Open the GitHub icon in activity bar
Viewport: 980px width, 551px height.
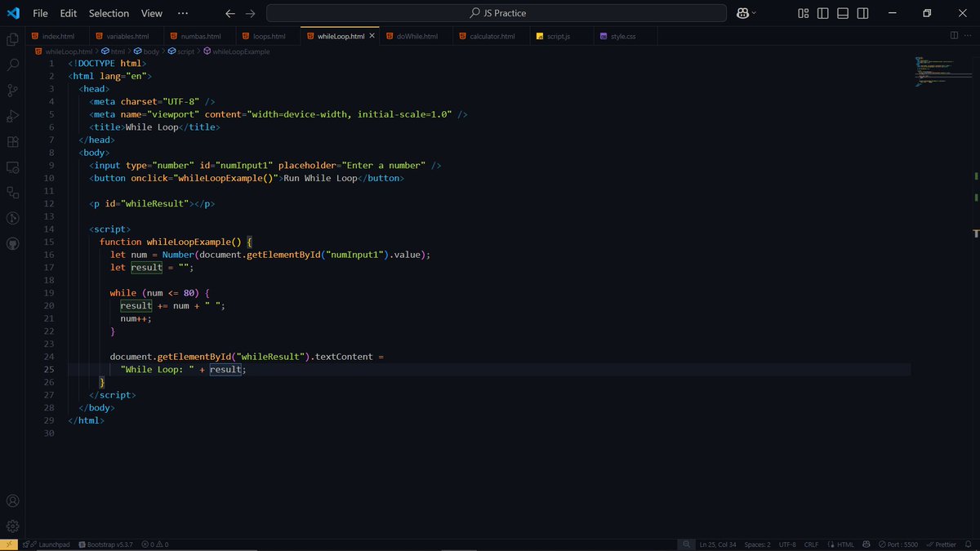pos(12,243)
